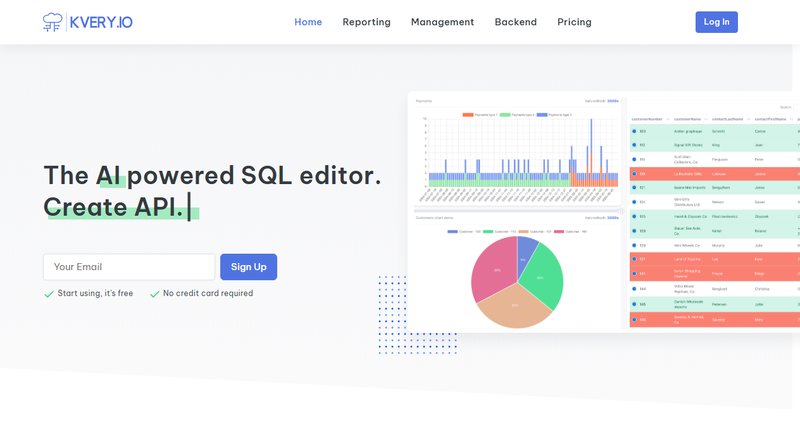Click the range slider below the Payments chart
This screenshot has height=446, width=800.
point(520,209)
